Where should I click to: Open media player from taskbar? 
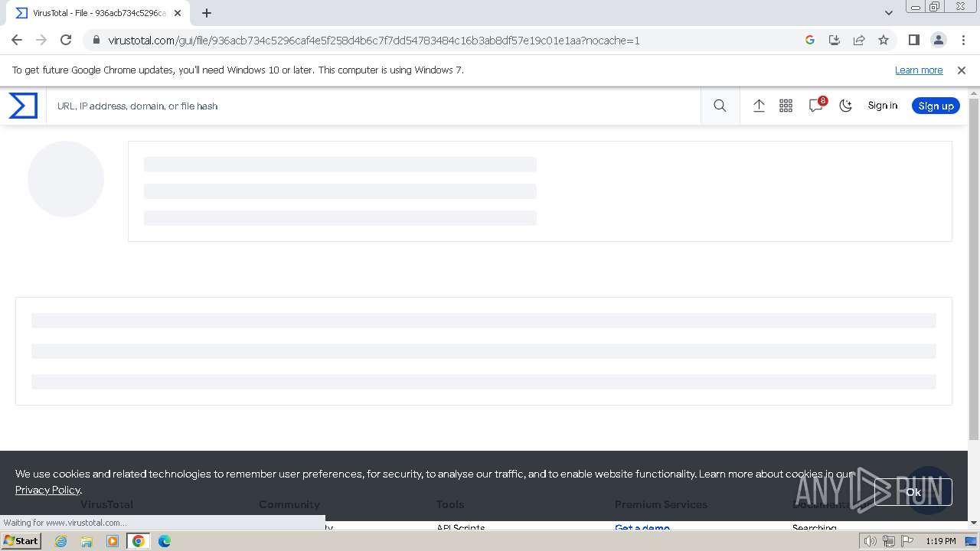point(113,541)
